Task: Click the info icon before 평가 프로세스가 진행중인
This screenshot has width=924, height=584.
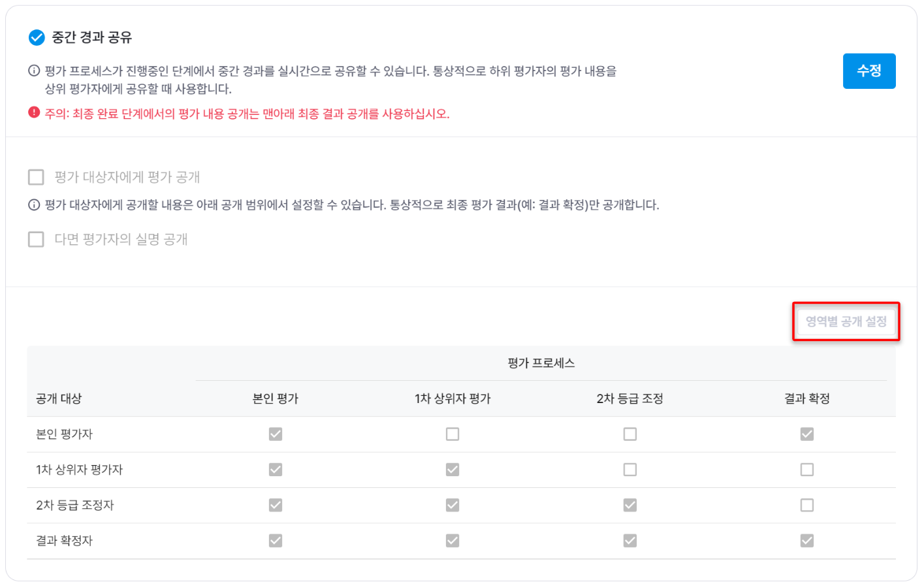Action: 34,71
